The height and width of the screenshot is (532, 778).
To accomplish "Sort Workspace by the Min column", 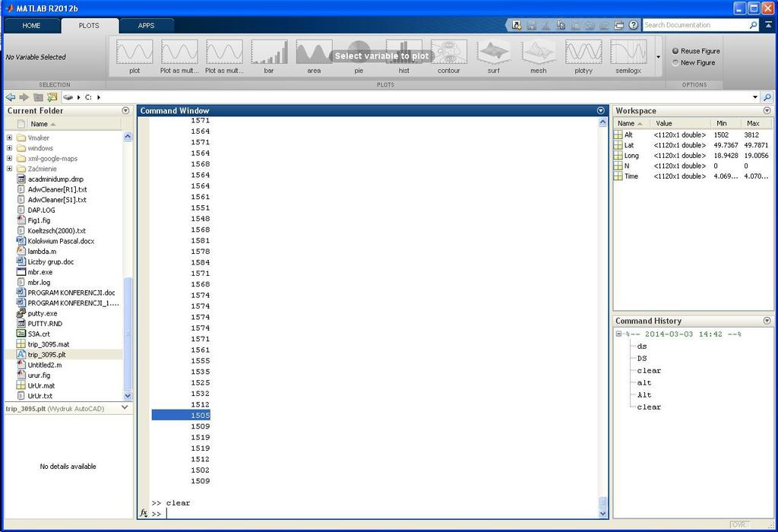I will (x=726, y=123).
